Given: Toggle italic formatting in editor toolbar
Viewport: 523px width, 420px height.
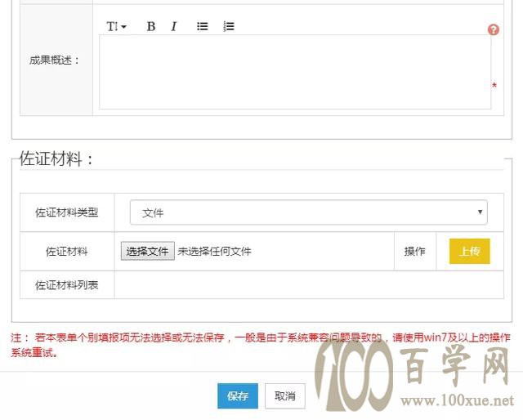Looking at the screenshot, I should (174, 26).
